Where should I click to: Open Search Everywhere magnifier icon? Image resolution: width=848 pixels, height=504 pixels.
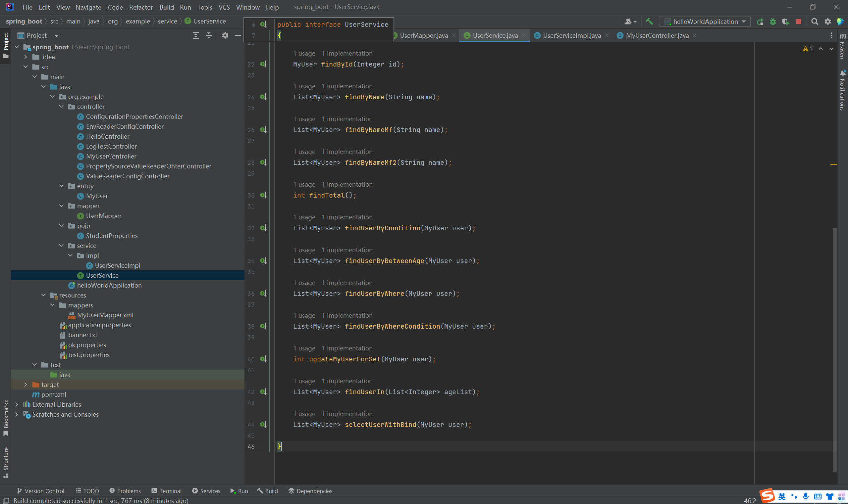[815, 22]
